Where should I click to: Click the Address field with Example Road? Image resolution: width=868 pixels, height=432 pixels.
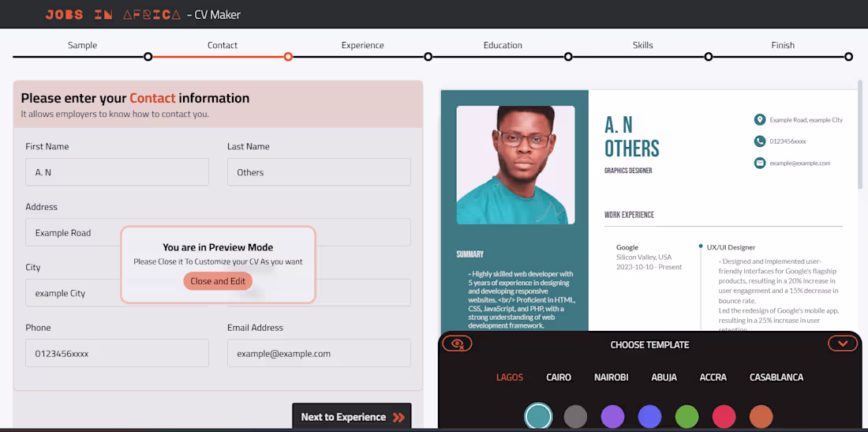click(218, 233)
